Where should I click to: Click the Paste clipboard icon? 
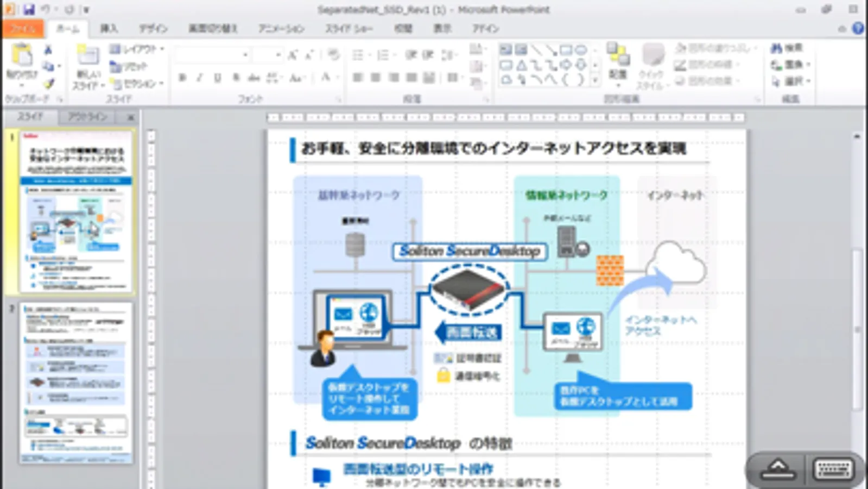pyautogui.click(x=22, y=55)
